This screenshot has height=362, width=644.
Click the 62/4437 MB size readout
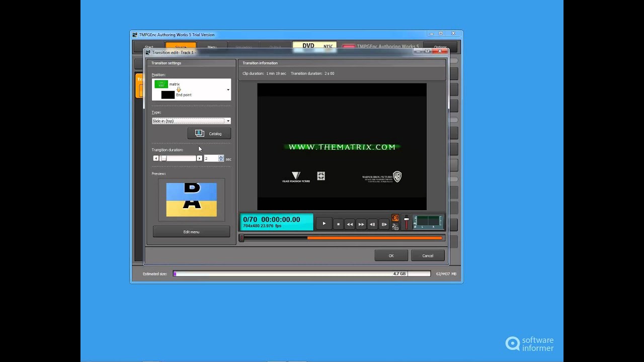[446, 274]
